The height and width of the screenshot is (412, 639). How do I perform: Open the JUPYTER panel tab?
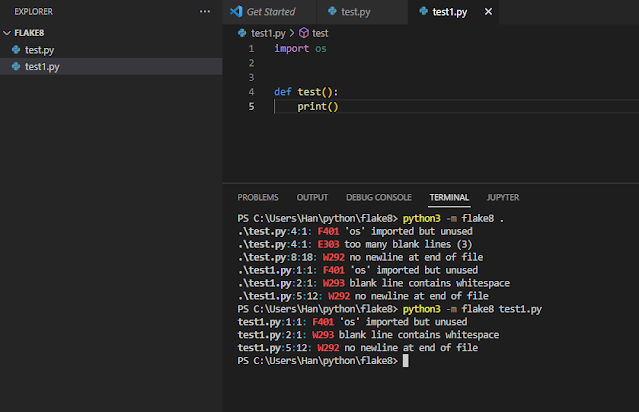pos(503,198)
